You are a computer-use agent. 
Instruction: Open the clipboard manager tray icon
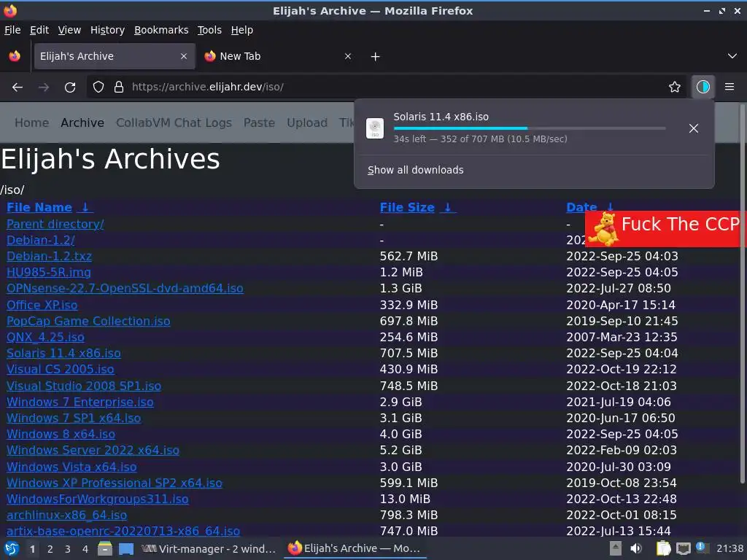click(x=663, y=548)
